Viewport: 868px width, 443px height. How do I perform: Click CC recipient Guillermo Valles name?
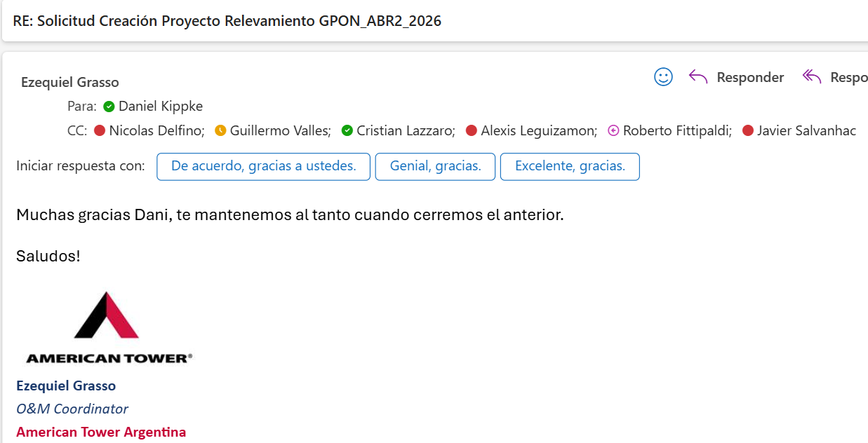coord(280,130)
